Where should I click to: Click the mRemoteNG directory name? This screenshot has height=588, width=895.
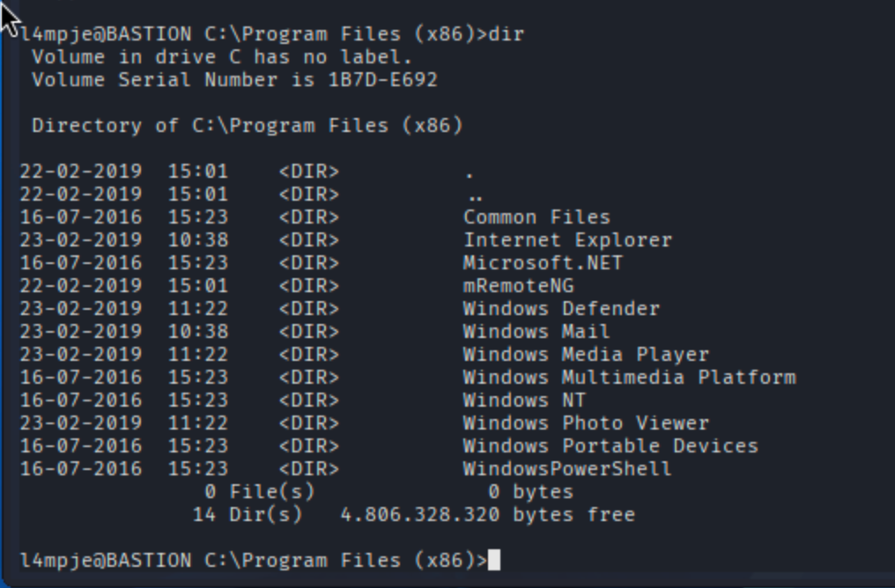tap(518, 286)
